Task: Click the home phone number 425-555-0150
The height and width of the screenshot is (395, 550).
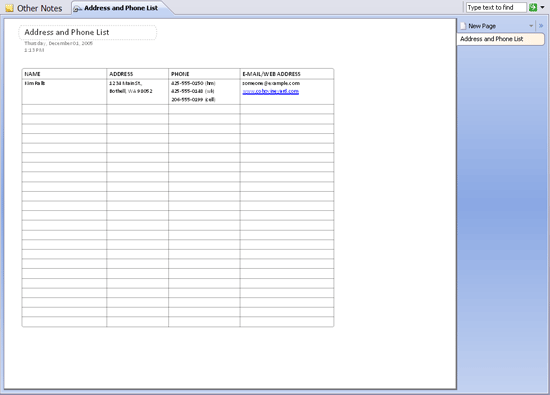Action: 193,83
